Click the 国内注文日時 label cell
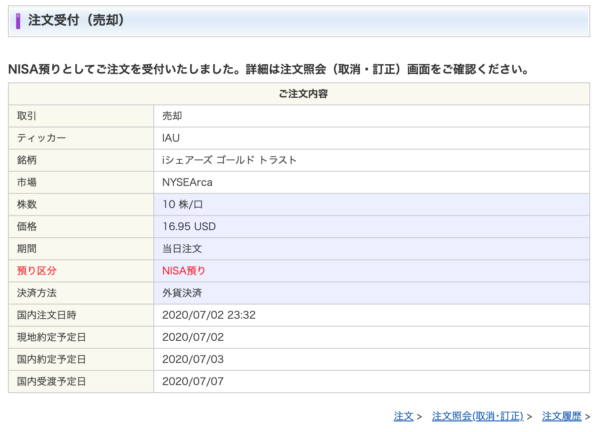Viewport: 600px width, 432px height. 81,315
